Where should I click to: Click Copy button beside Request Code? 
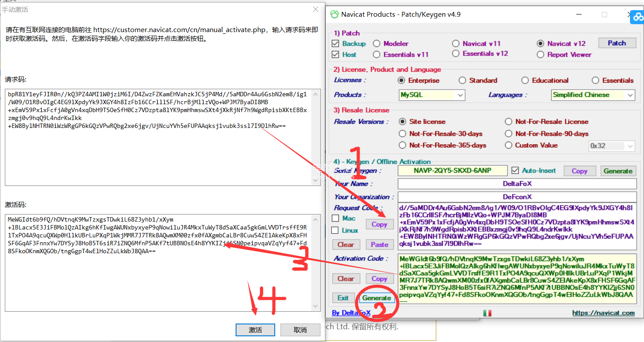(x=379, y=224)
